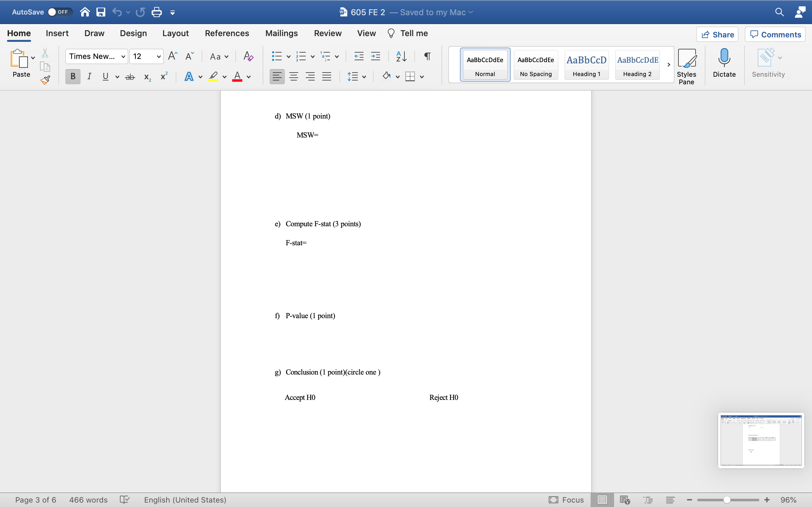The image size is (812, 507).
Task: Show paragraph marks
Action: [427, 56]
